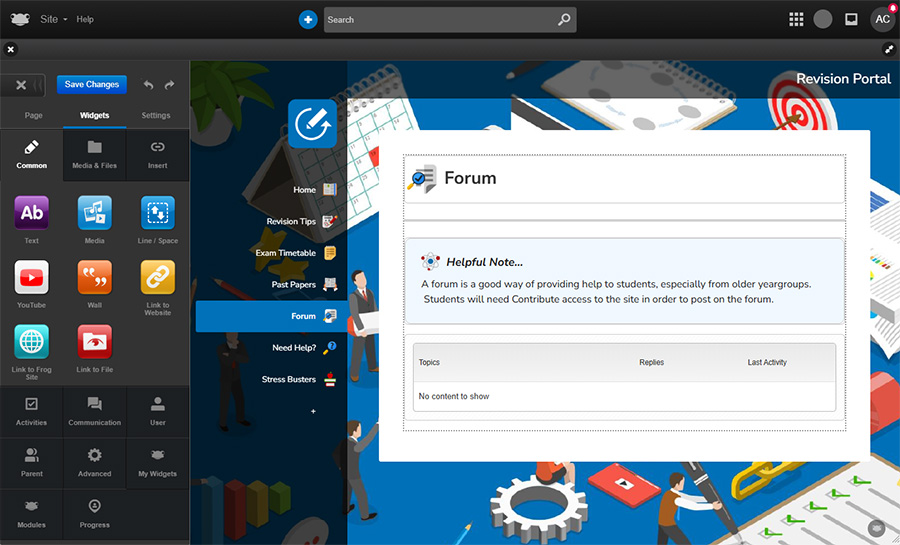Select the Wall widget icon
Viewport: 900px width, 545px height.
[95, 277]
